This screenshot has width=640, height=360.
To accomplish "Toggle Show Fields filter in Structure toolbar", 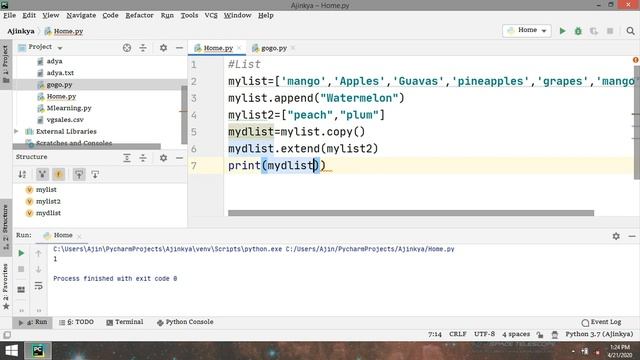I will click(58, 174).
